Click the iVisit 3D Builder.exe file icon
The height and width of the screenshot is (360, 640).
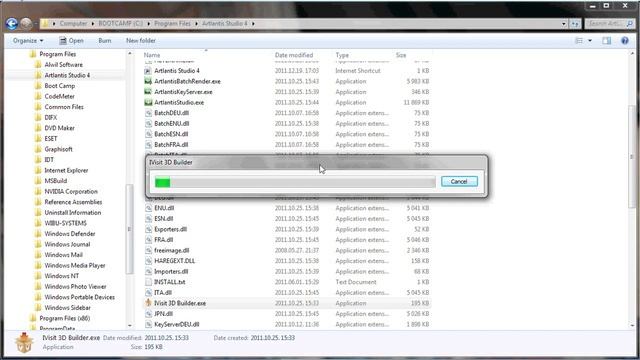click(148, 303)
